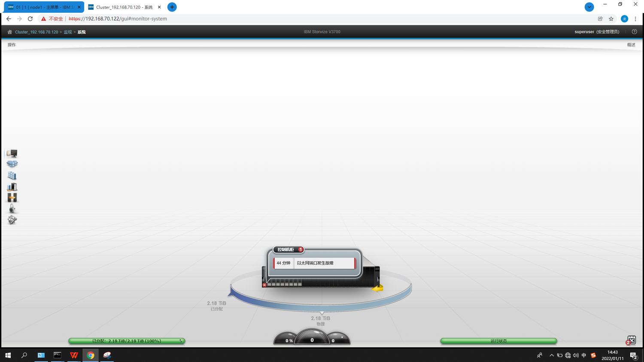This screenshot has width=644, height=362.
Task: Open 操作 actions menu
Action: click(x=12, y=45)
